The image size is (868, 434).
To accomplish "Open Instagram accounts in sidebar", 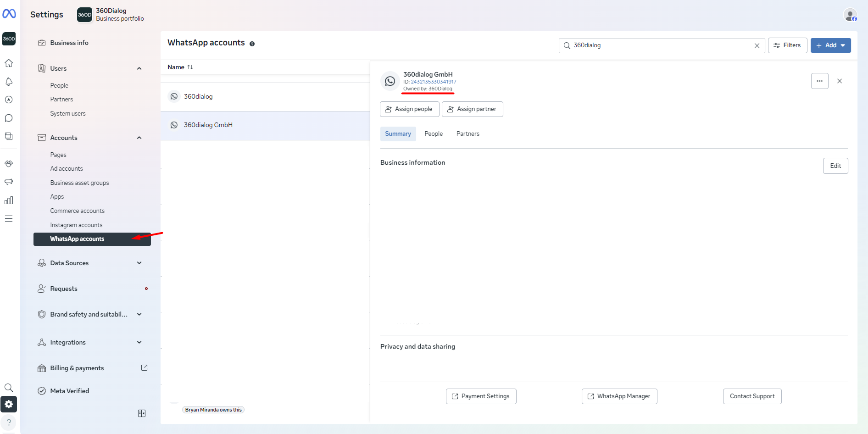I will (76, 225).
